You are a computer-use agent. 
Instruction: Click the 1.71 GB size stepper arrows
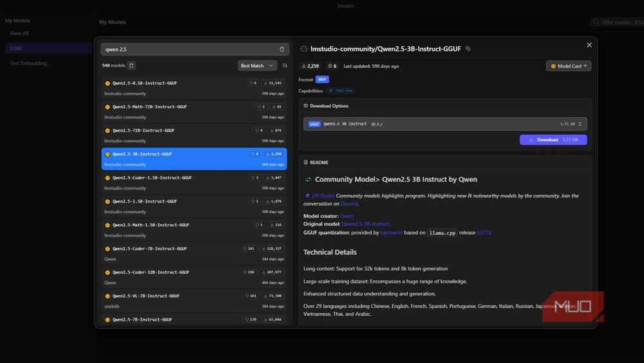pyautogui.click(x=580, y=124)
